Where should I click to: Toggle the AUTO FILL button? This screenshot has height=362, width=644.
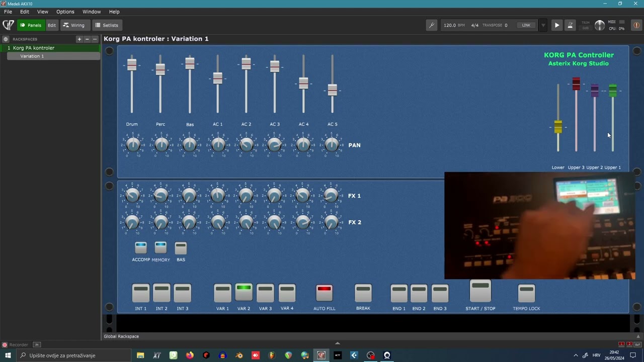(325, 293)
